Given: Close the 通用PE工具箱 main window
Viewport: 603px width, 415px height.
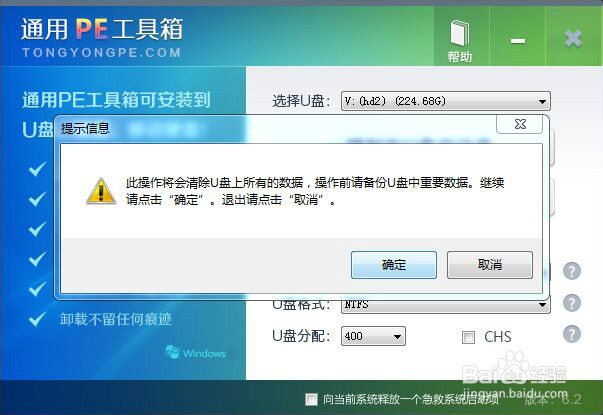Looking at the screenshot, I should coord(573,38).
